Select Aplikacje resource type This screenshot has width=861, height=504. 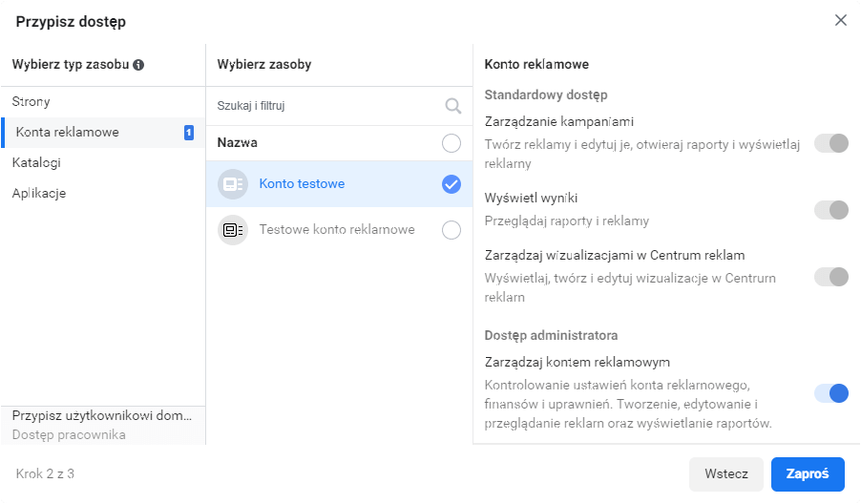pos(39,193)
